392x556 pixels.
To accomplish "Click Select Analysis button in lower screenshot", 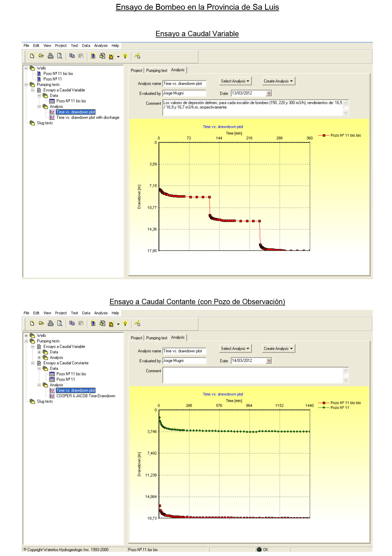I will click(235, 349).
